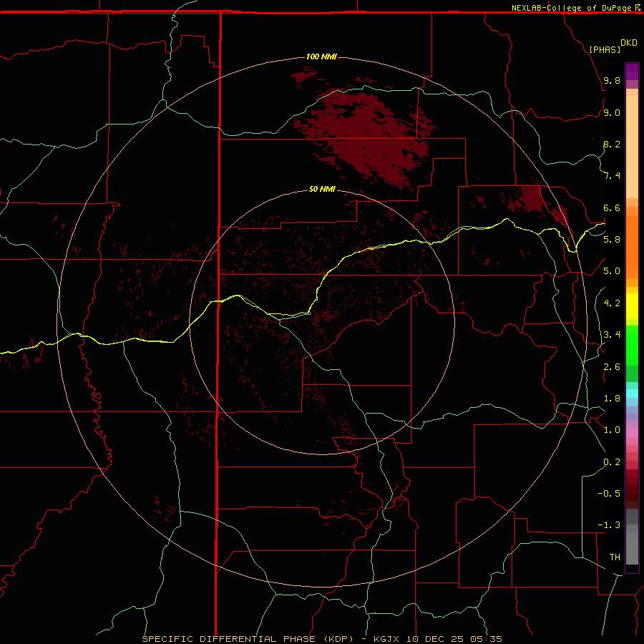Click the KGJX station identifier in caption
Viewport: 644px width, 644px height.
386,639
